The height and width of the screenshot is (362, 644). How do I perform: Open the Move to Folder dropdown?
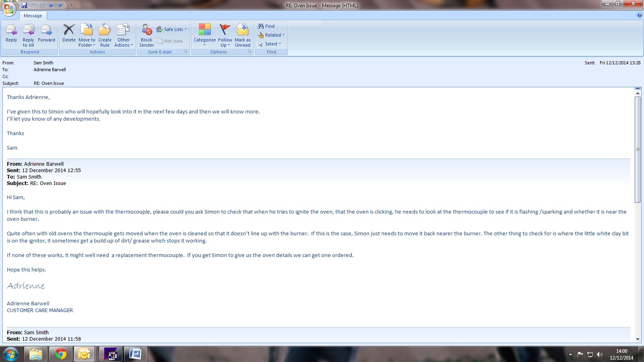87,35
